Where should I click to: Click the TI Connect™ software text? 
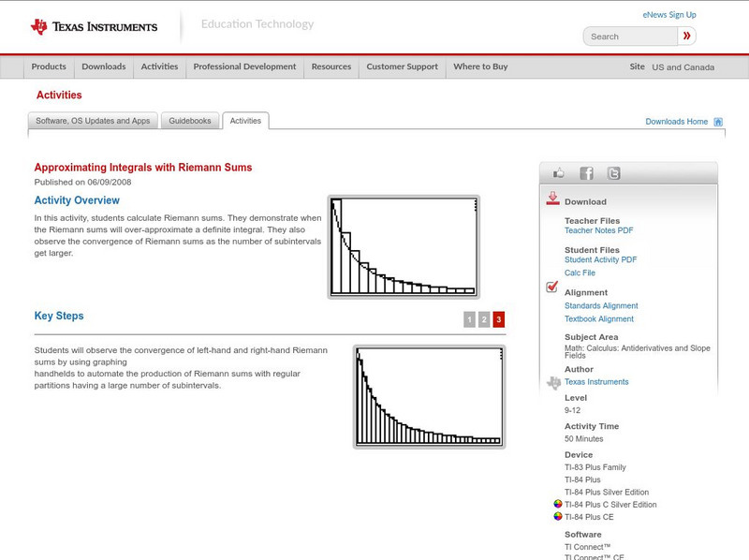pyautogui.click(x=588, y=547)
